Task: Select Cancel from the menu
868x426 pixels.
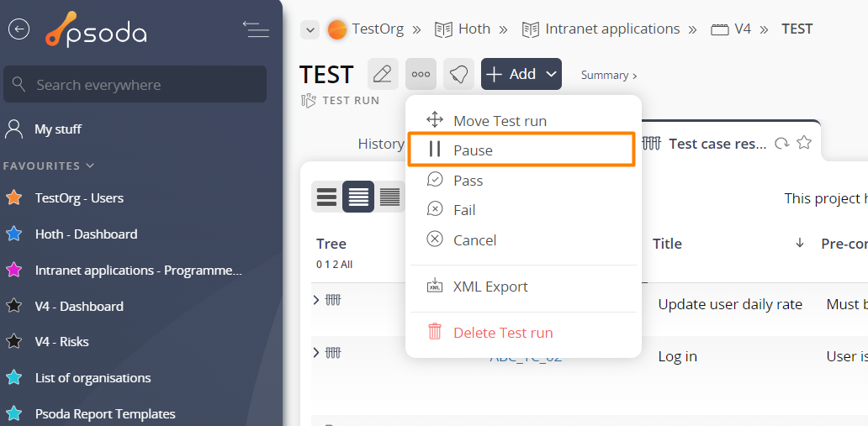Action: [524, 240]
